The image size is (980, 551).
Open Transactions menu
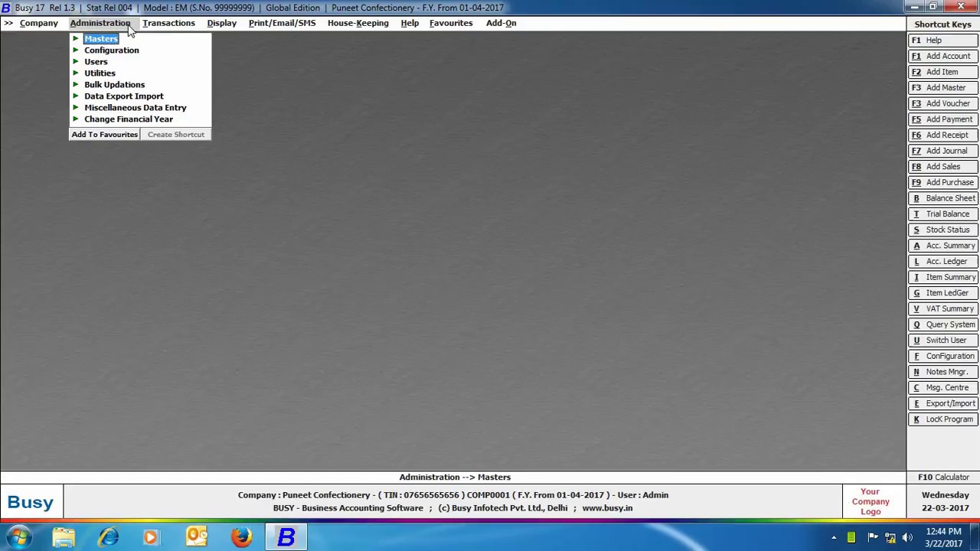tap(168, 23)
